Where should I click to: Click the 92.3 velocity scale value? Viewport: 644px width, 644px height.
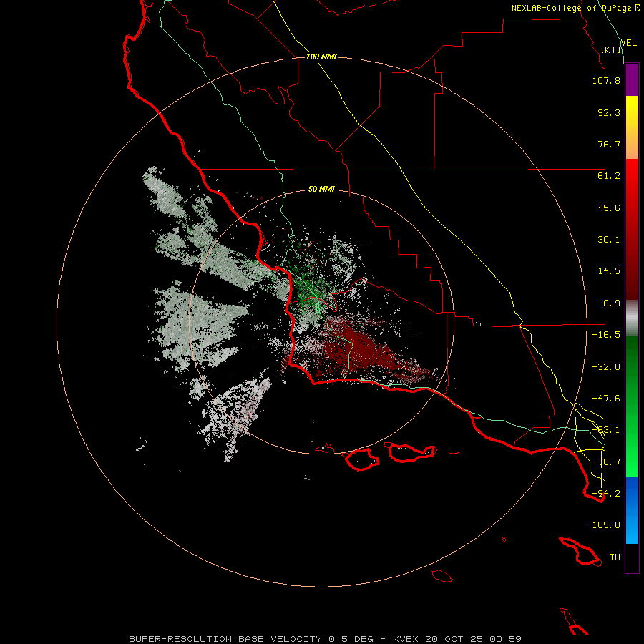click(x=609, y=112)
